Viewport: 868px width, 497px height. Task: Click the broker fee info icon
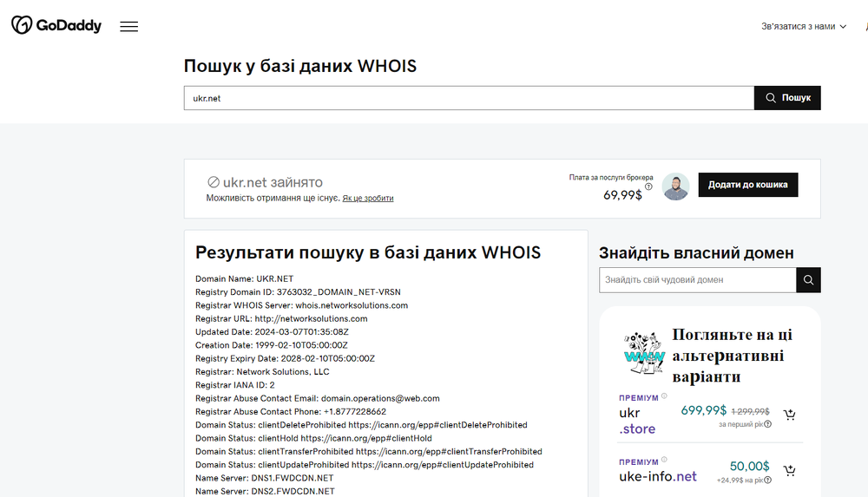648,186
